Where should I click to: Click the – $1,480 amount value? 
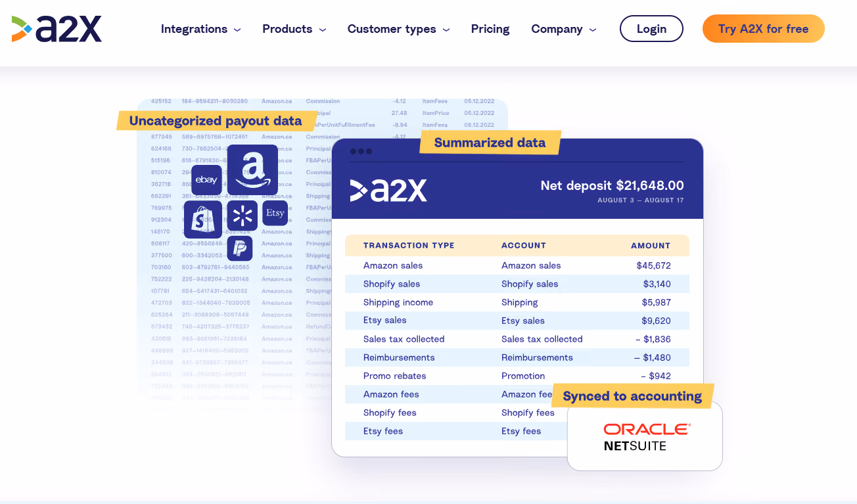(x=653, y=357)
